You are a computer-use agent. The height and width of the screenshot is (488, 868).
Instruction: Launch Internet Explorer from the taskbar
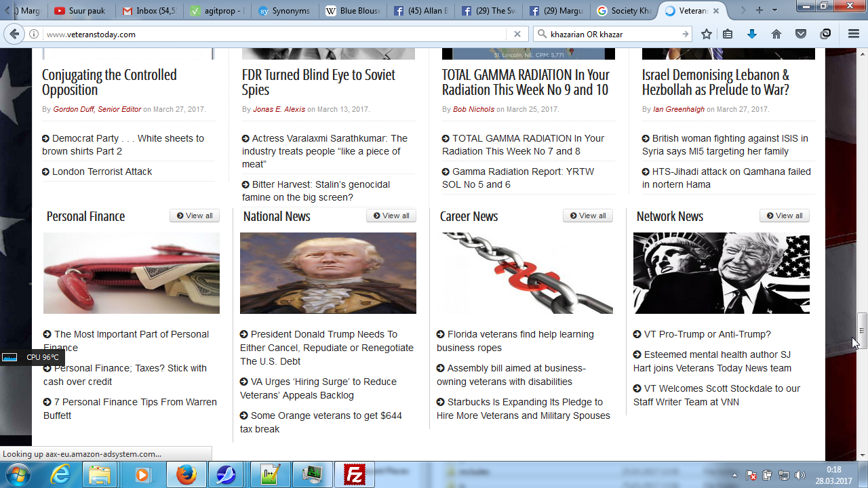[60, 474]
